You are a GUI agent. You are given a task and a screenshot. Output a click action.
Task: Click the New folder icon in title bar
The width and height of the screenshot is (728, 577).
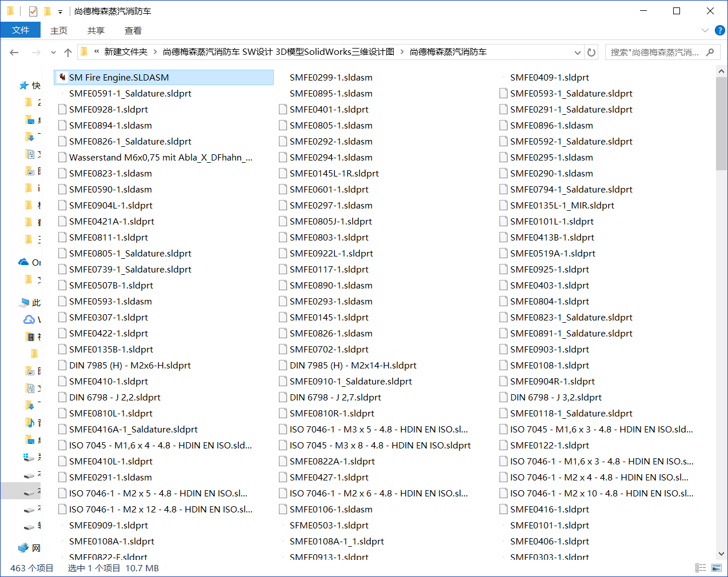pyautogui.click(x=47, y=11)
